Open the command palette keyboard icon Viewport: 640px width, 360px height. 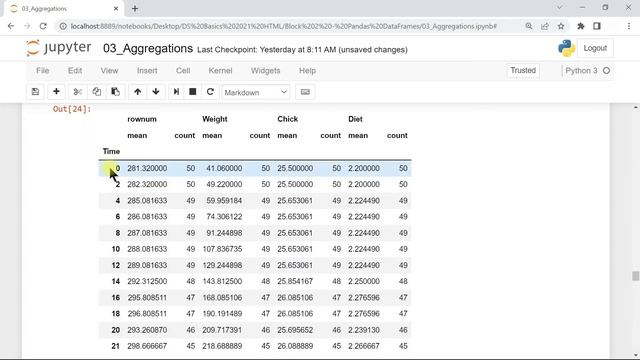(305, 92)
